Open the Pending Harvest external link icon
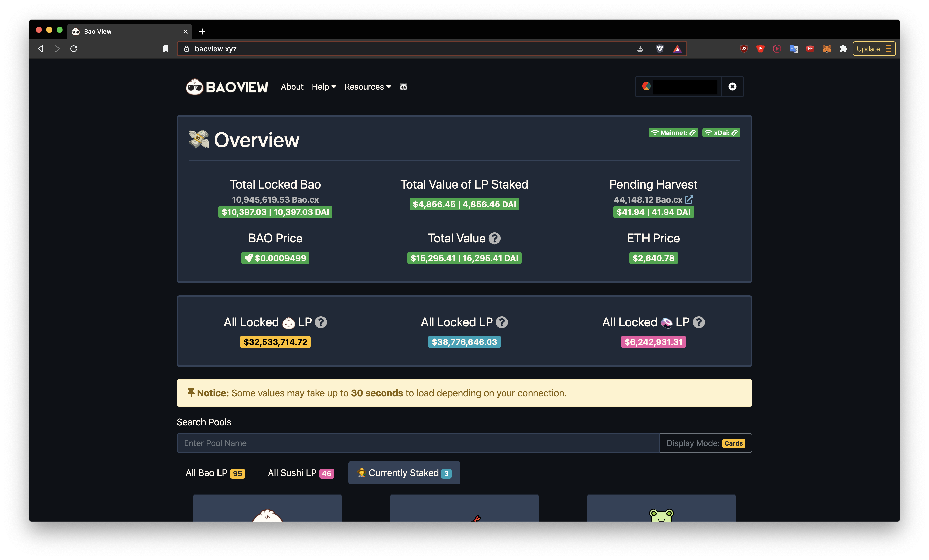This screenshot has height=560, width=929. click(689, 199)
